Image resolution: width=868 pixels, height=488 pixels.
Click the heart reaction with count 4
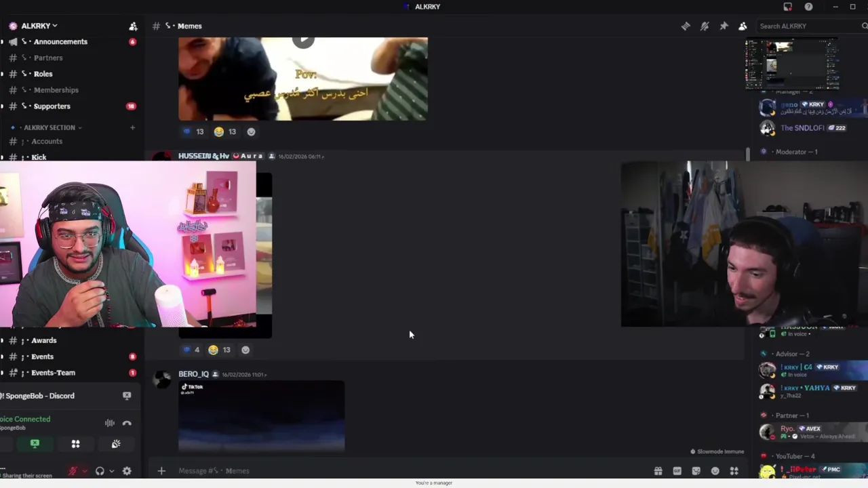191,350
